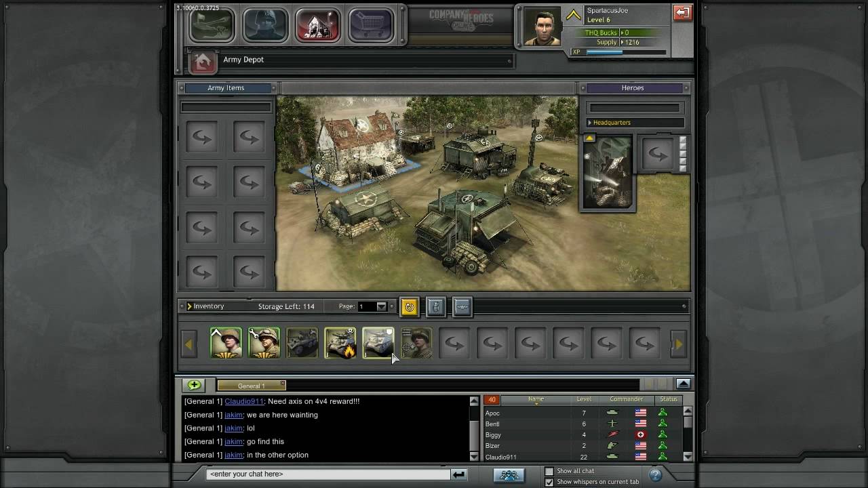Screen dimensions: 868x488
Task: Uncheck Show whispers on current tab
Action: (x=549, y=482)
